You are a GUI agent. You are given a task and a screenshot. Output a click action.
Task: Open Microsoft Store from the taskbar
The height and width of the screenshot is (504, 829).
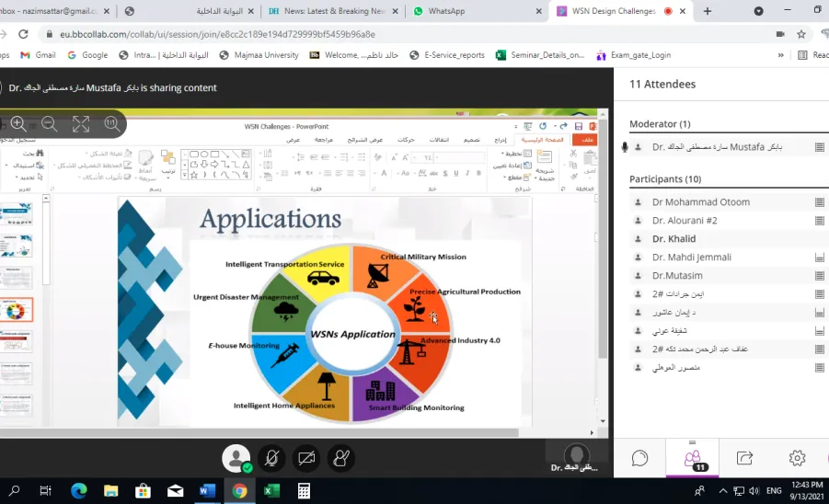click(x=143, y=491)
